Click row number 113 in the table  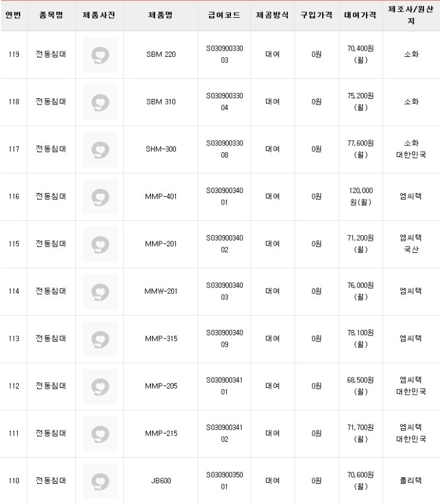tap(13, 338)
